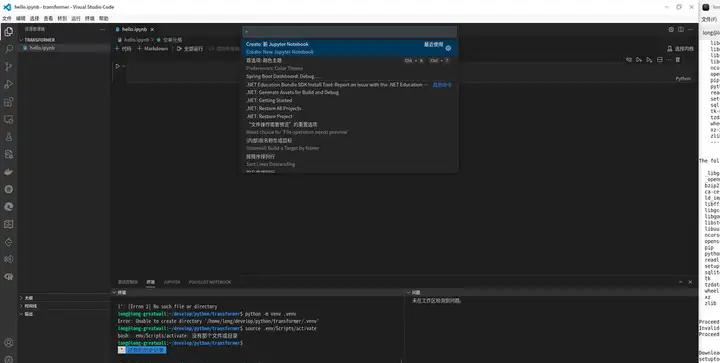Screen dimensions: 720x363
Task: Select .NET: Generate Assets for Build and Debug
Action: pyautogui.click(x=350, y=92)
